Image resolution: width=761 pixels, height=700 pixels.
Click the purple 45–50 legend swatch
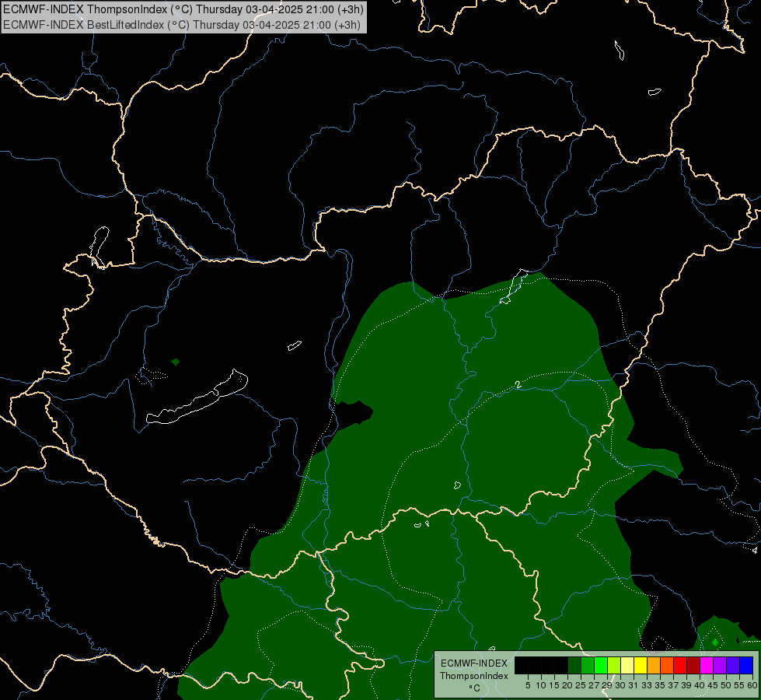pyautogui.click(x=721, y=665)
